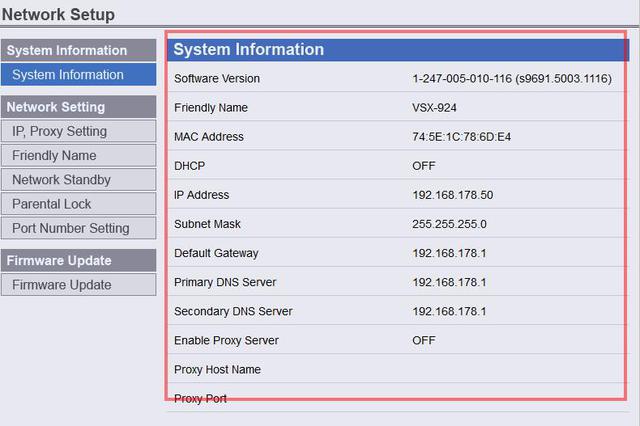Click the Firmware Update menu button
This screenshot has width=640, height=426.
[x=79, y=285]
